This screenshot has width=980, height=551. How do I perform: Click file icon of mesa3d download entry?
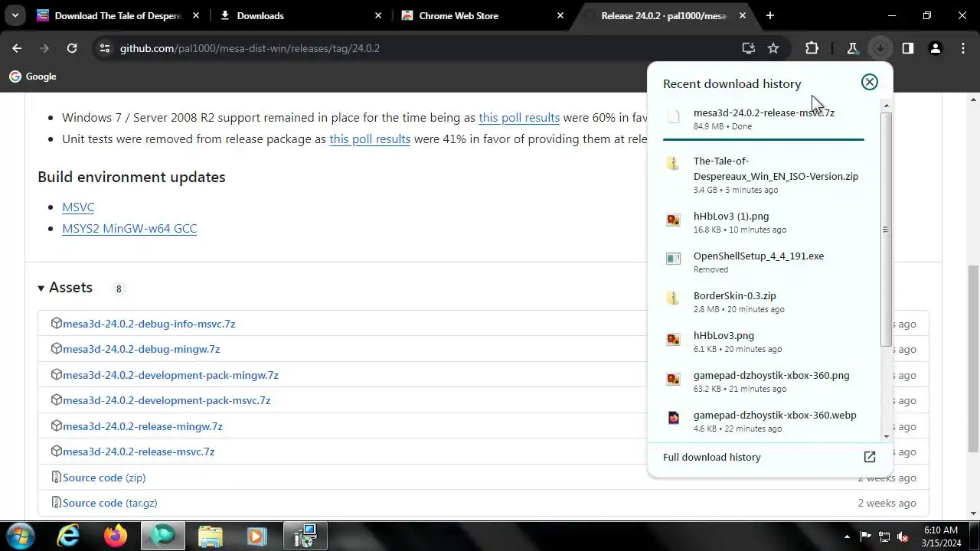point(673,116)
